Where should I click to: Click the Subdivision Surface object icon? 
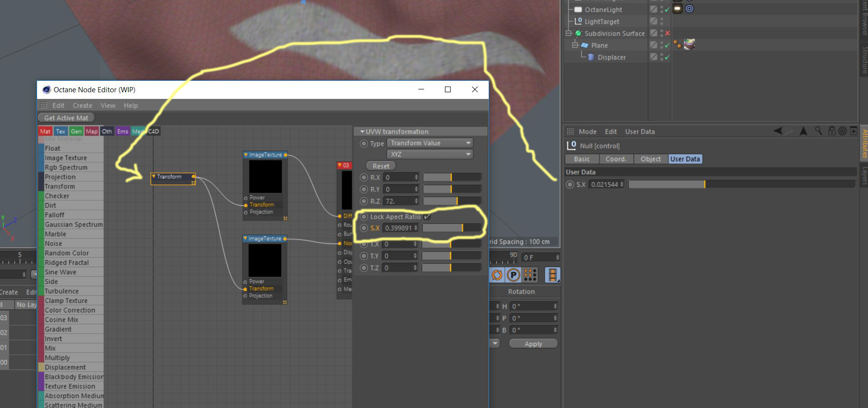click(x=579, y=33)
